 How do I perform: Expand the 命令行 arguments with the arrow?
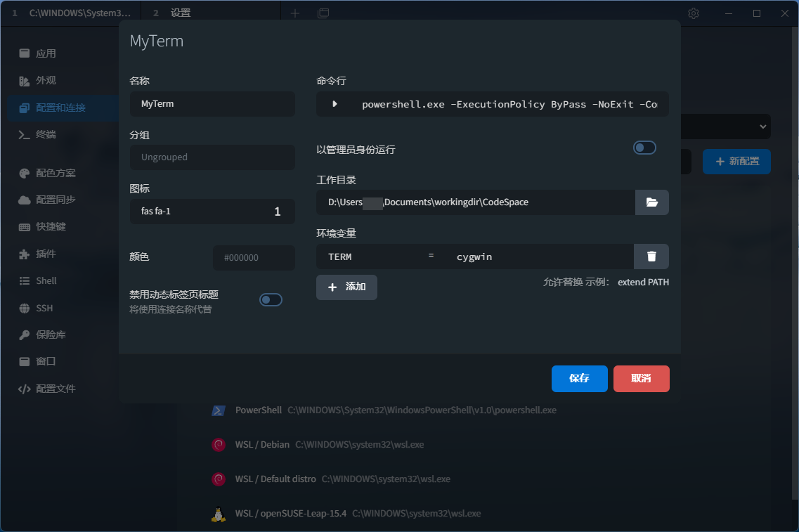pyautogui.click(x=334, y=104)
